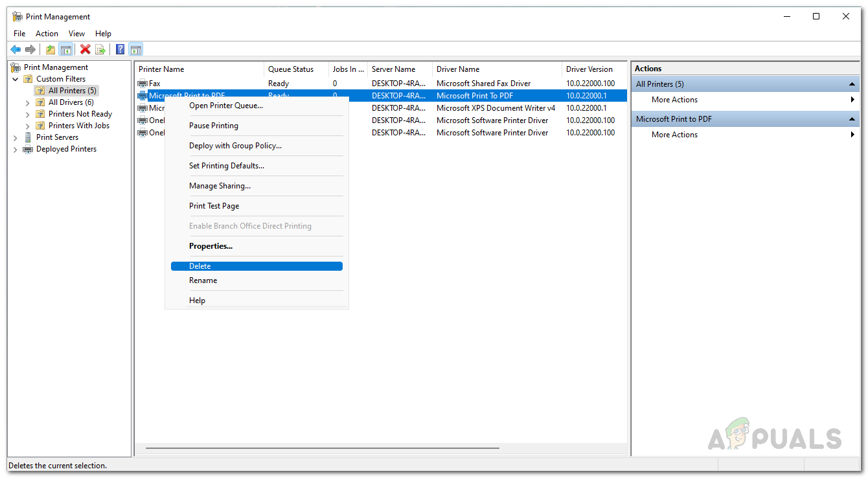
Task: Click the Export List toolbar icon
Action: point(100,49)
